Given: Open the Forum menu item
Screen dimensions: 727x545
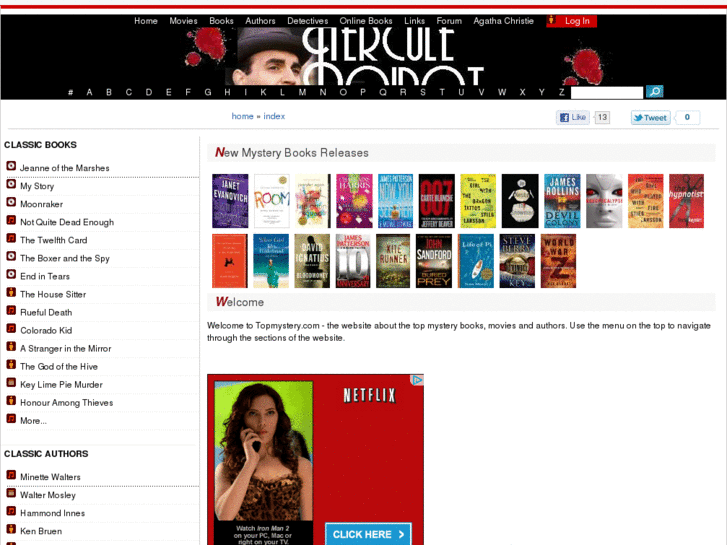Looking at the screenshot, I should point(449,21).
